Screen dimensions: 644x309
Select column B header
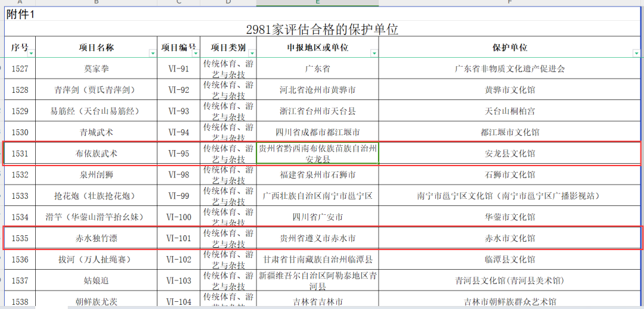(x=97, y=3)
